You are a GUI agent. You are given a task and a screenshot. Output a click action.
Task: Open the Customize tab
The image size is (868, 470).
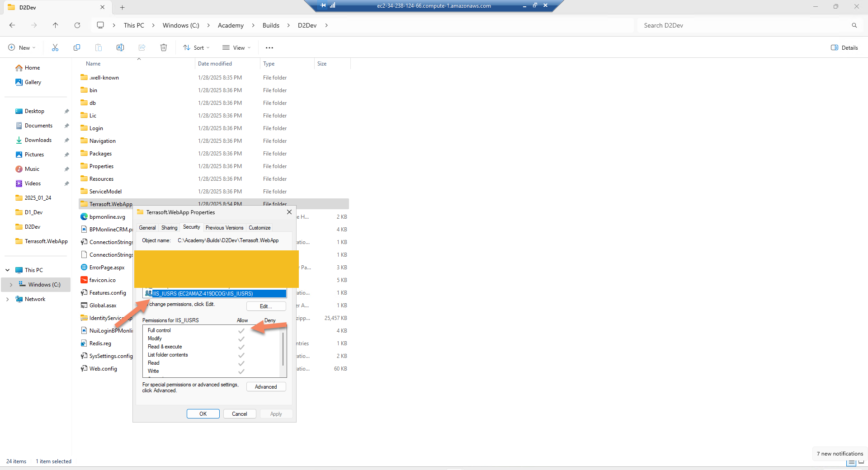pos(259,228)
